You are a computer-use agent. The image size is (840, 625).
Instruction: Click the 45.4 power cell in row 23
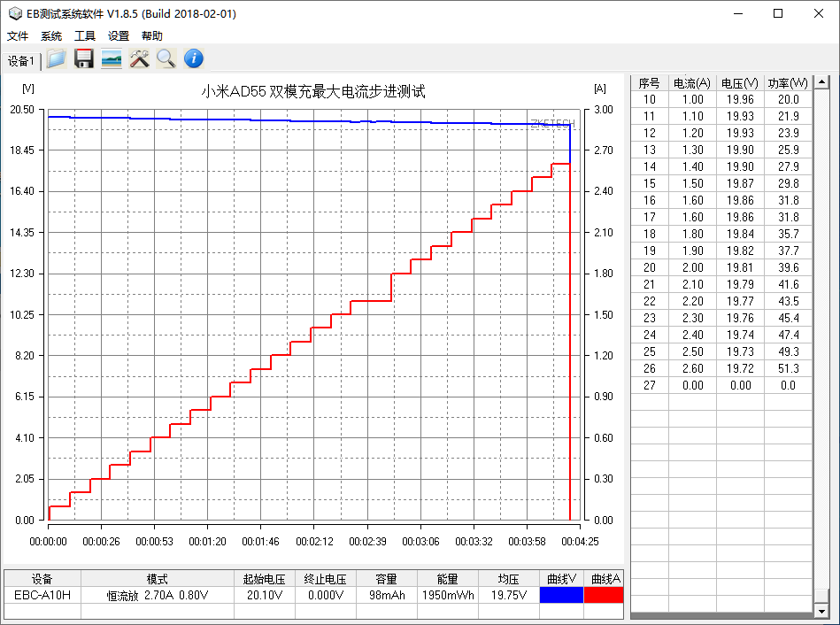pyautogui.click(x=788, y=318)
